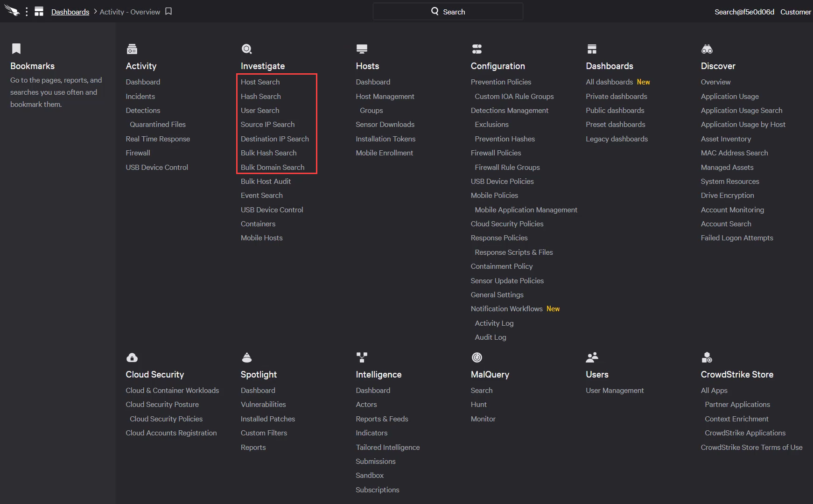Open Cloud Security Posture

tap(162, 405)
